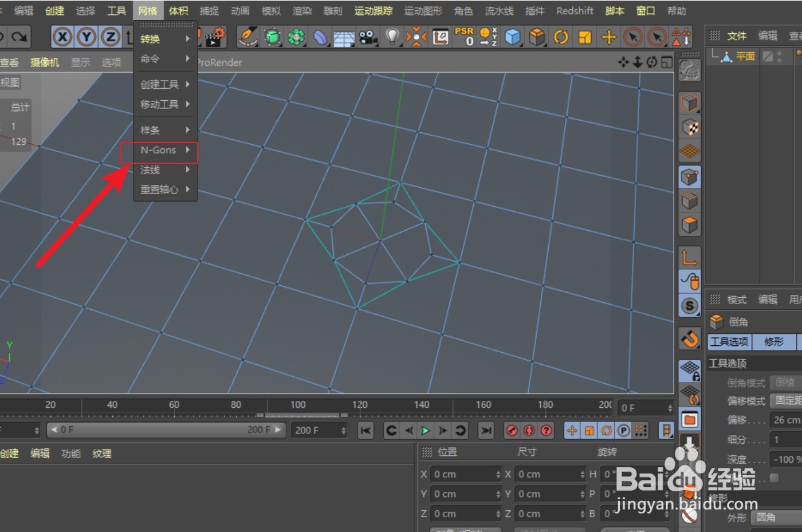Click the 偏移 26 cm input field

click(x=786, y=420)
